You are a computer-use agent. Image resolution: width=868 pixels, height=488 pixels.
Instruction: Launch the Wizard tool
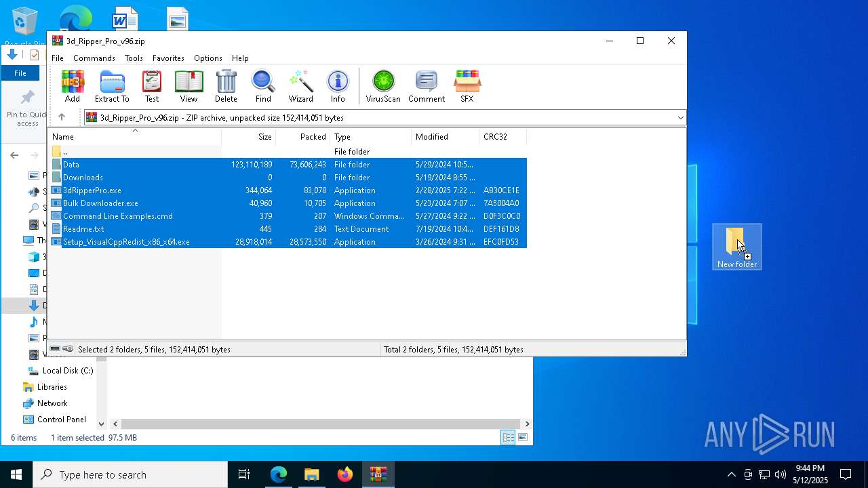(301, 86)
